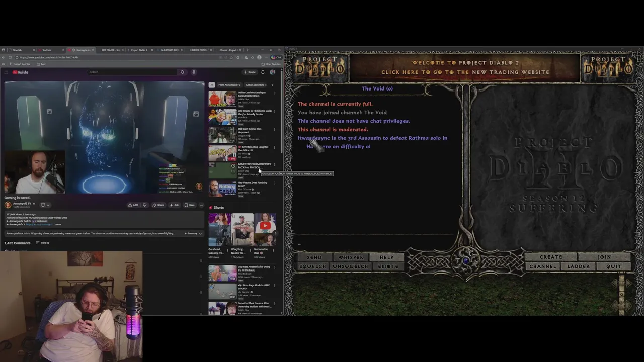Expand filter chips with right arrow
The image size is (644, 362).
click(x=272, y=85)
